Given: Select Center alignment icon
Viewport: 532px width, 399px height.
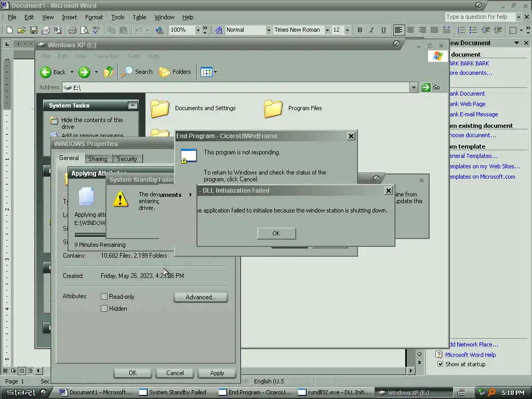Looking at the screenshot, I should 410,30.
